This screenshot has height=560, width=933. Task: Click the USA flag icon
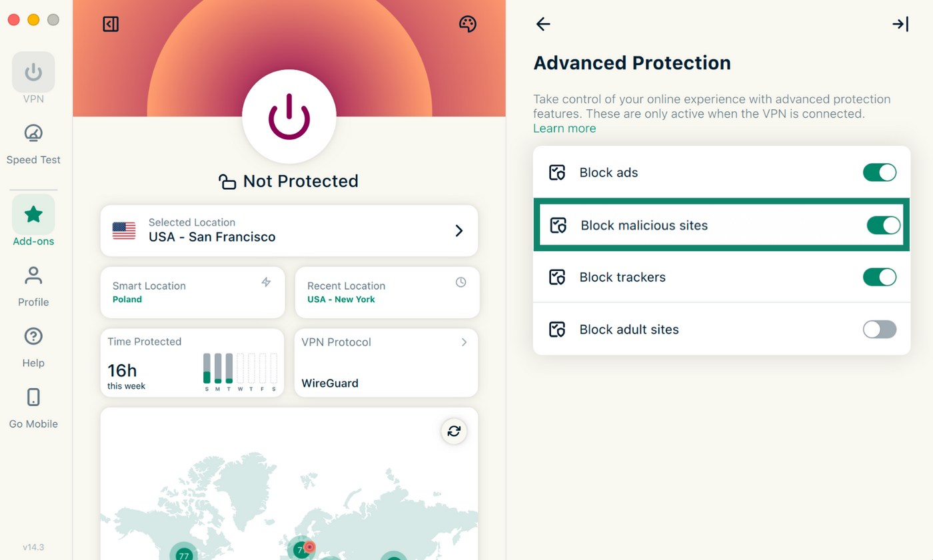(124, 230)
